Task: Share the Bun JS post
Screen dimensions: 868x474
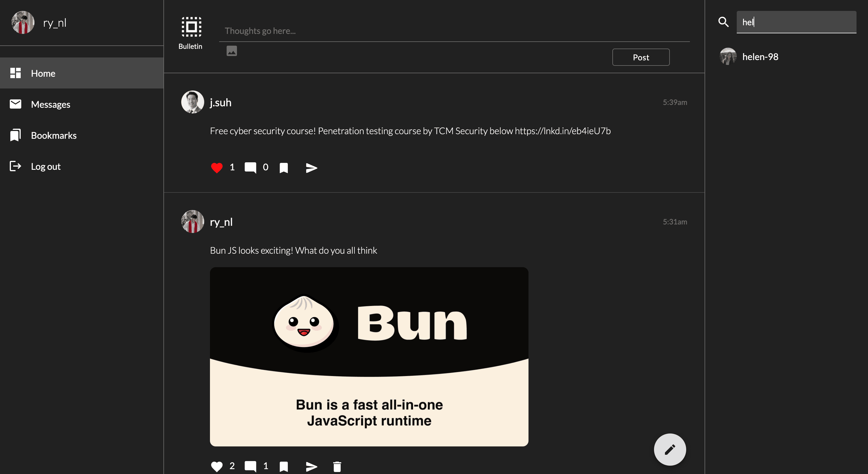Action: pos(311,466)
